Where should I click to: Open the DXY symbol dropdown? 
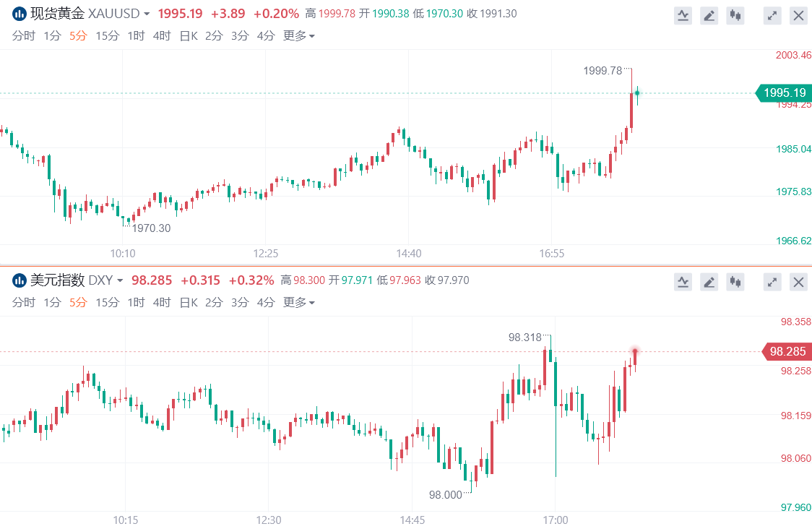pyautogui.click(x=120, y=280)
